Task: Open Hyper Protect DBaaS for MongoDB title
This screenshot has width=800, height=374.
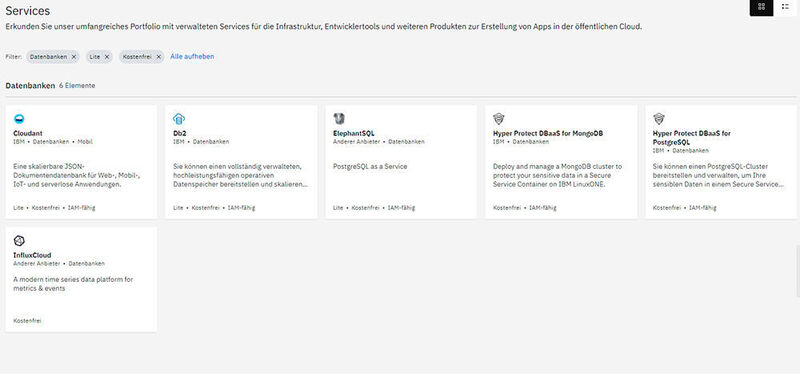Action: coord(548,133)
